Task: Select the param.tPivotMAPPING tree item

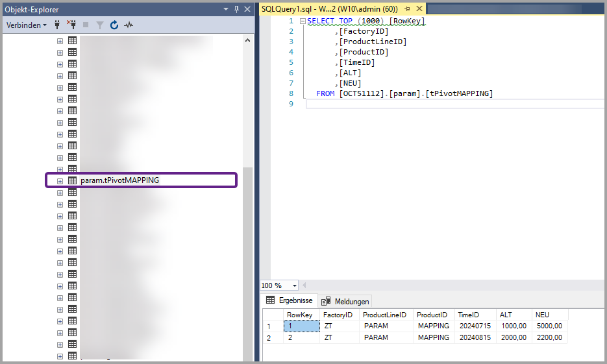Action: coord(119,180)
